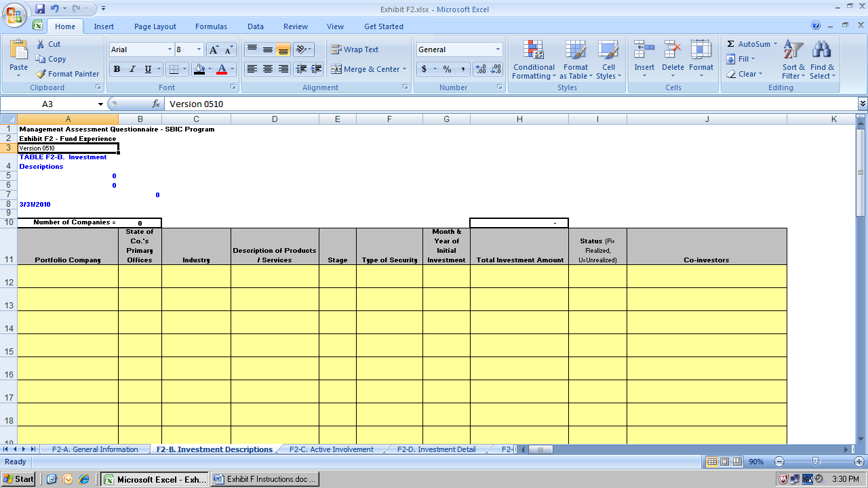Expand the General number format dropdown

pos(498,49)
